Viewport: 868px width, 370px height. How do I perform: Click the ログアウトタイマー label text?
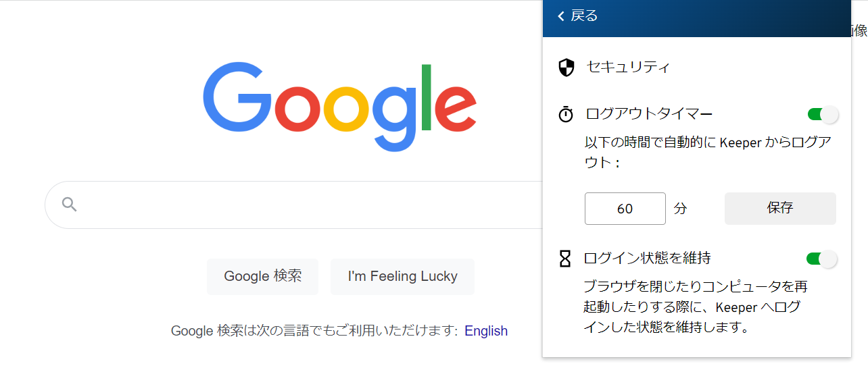[x=649, y=114]
